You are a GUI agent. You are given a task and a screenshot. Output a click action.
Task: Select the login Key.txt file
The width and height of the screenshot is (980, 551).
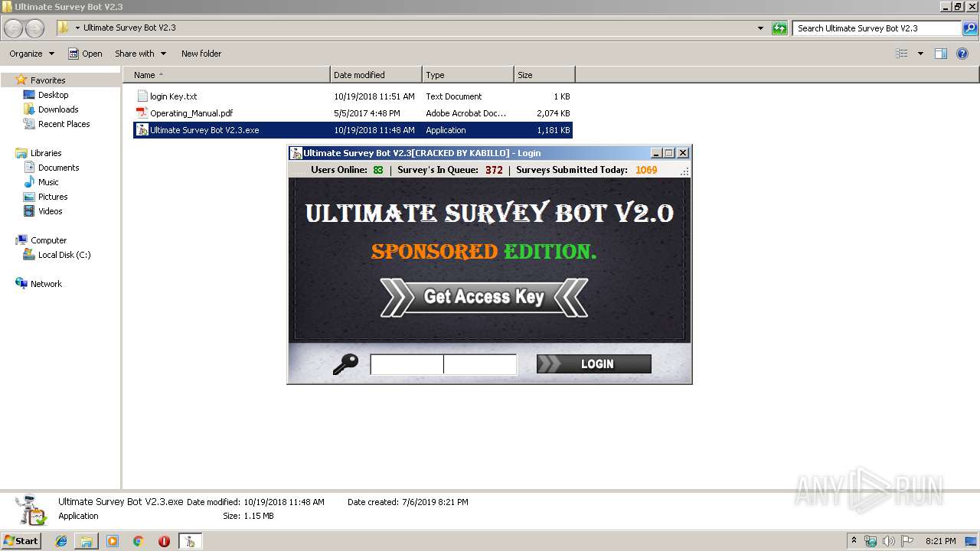[352, 96]
